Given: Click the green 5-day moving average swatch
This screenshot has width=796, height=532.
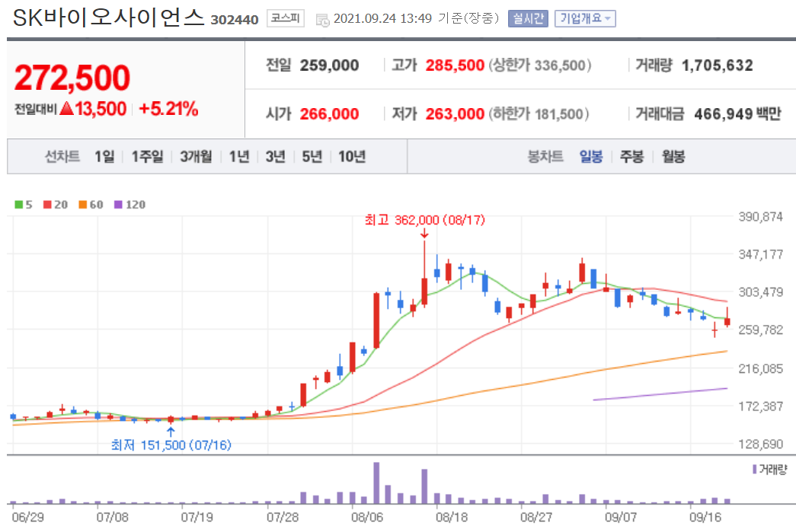Looking at the screenshot, I should (x=19, y=205).
